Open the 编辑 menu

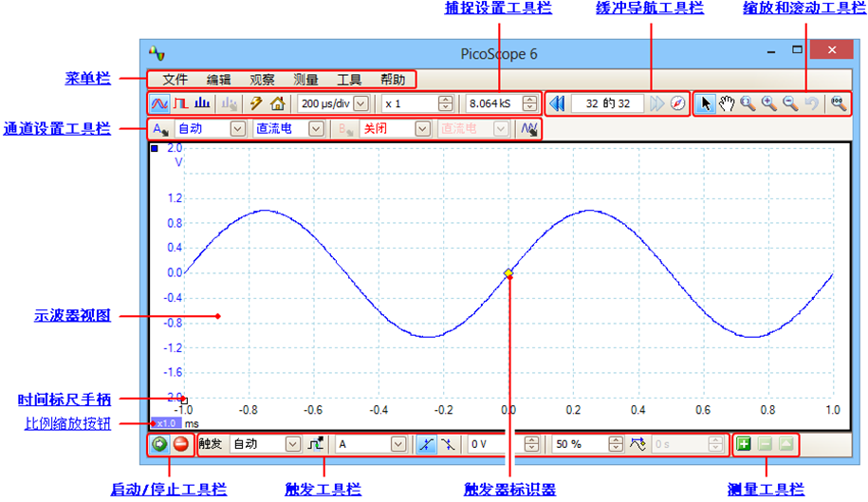219,80
